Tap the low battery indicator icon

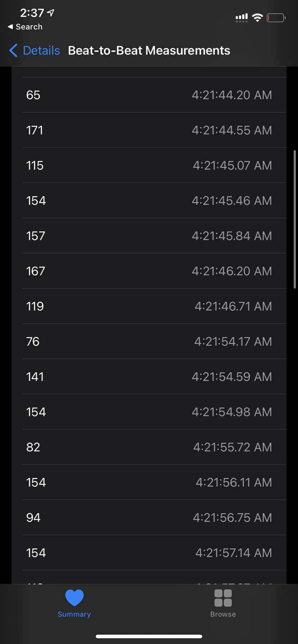click(276, 17)
